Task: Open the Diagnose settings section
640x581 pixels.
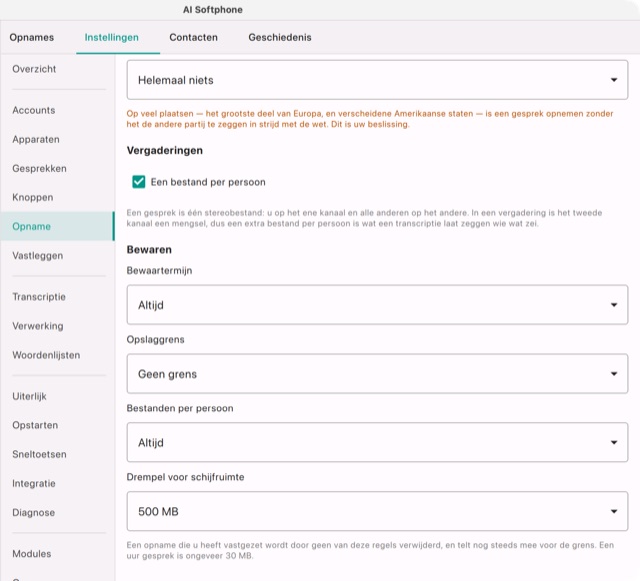Action: 33,513
